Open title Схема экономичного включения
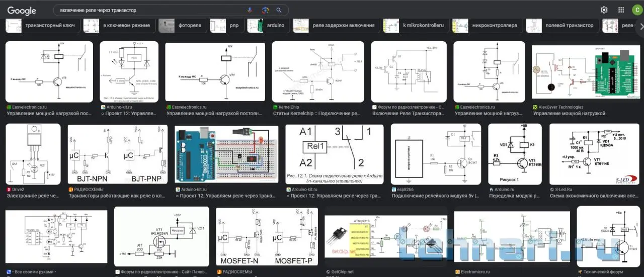This screenshot has height=277, width=644. point(594,196)
